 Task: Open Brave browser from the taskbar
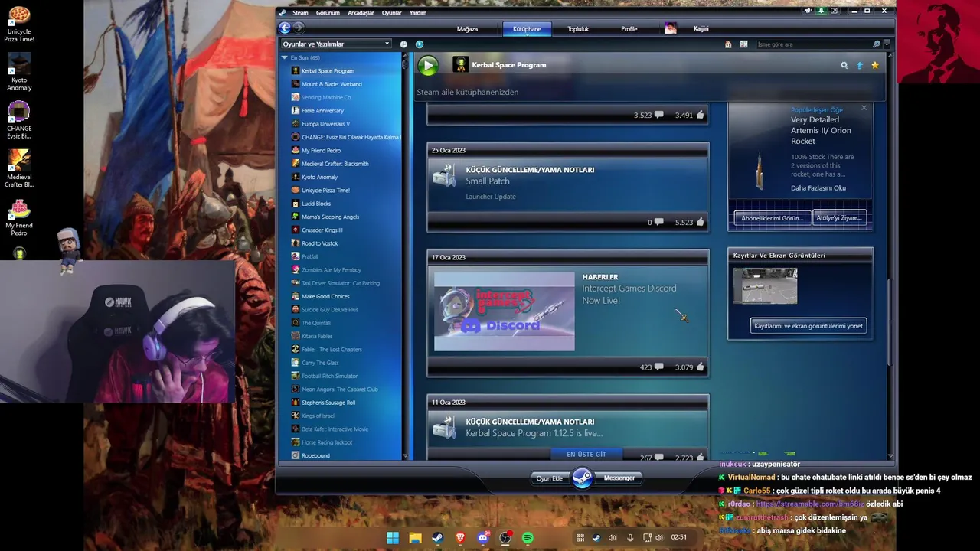pos(460,538)
